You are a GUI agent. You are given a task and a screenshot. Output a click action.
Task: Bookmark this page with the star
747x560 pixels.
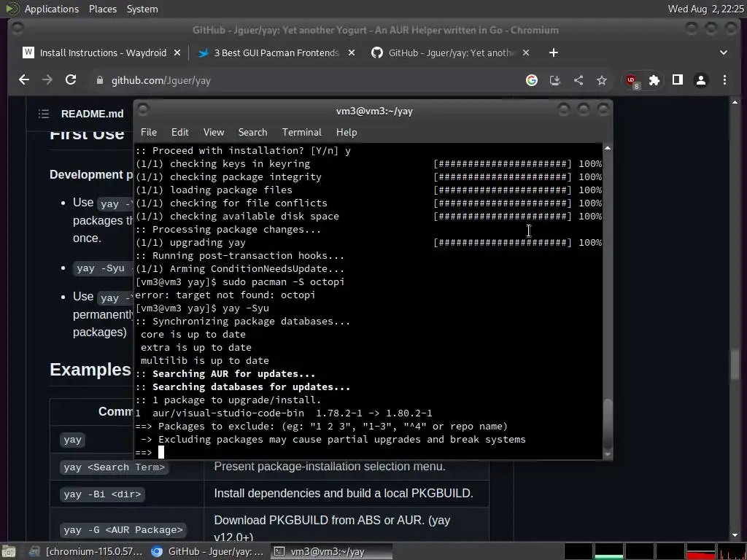pyautogui.click(x=602, y=80)
